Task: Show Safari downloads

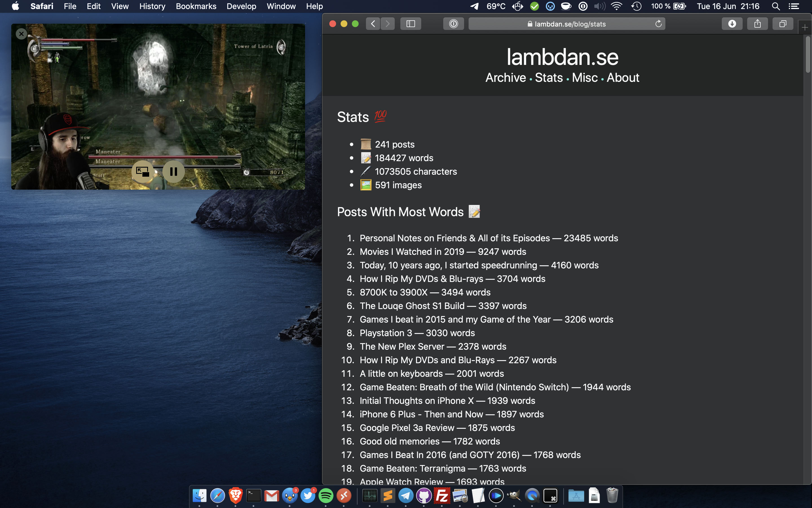Action: (732, 24)
